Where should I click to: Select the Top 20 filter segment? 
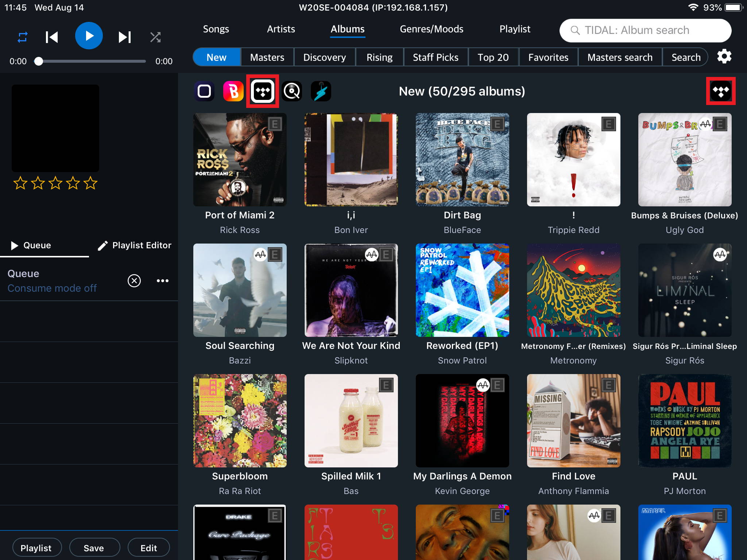pyautogui.click(x=494, y=57)
